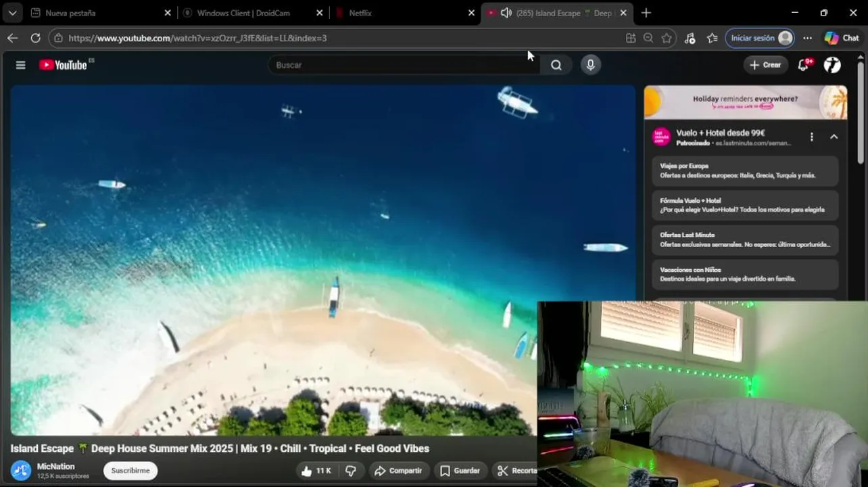This screenshot has height=487, width=868.
Task: Click the YouTube search magnifier button
Action: (556, 65)
